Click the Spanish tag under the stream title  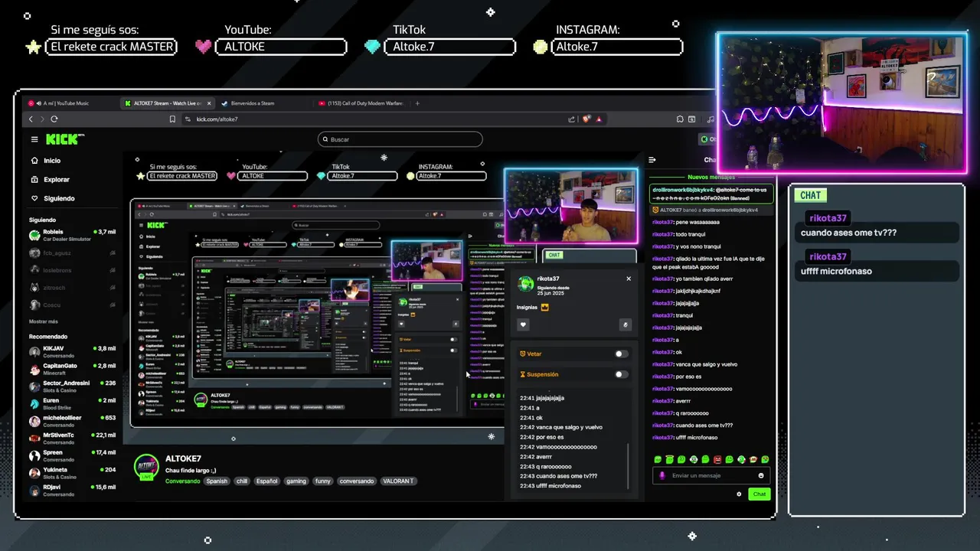click(x=217, y=481)
